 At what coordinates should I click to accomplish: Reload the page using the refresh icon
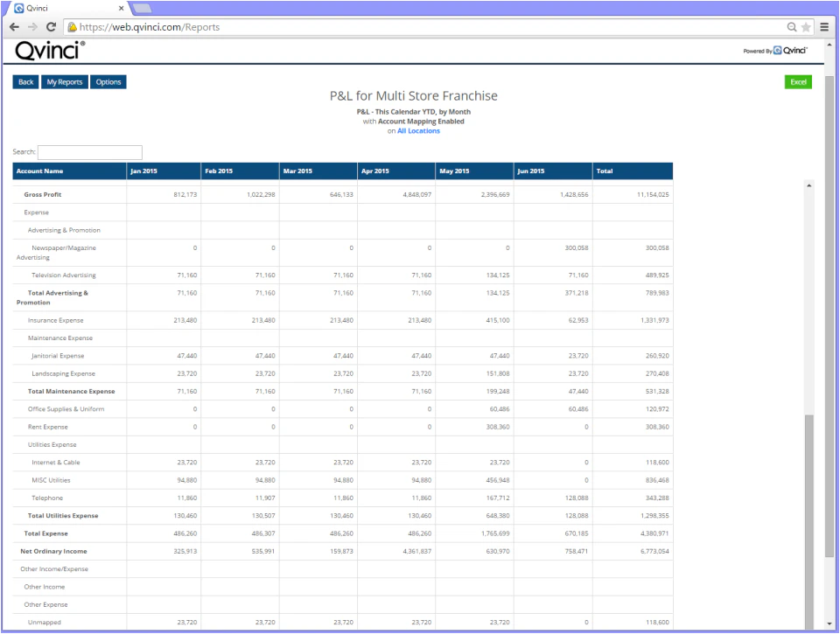52,27
